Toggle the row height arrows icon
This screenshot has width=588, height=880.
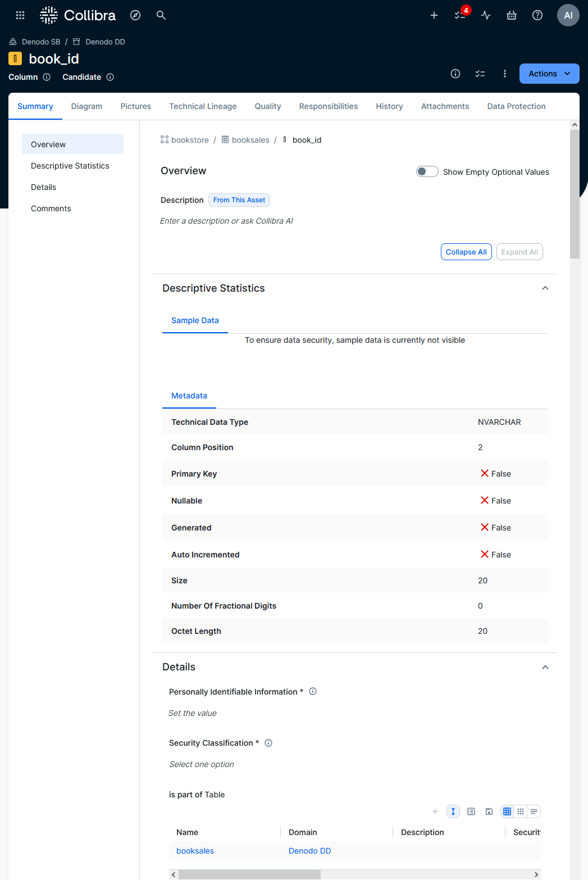453,811
